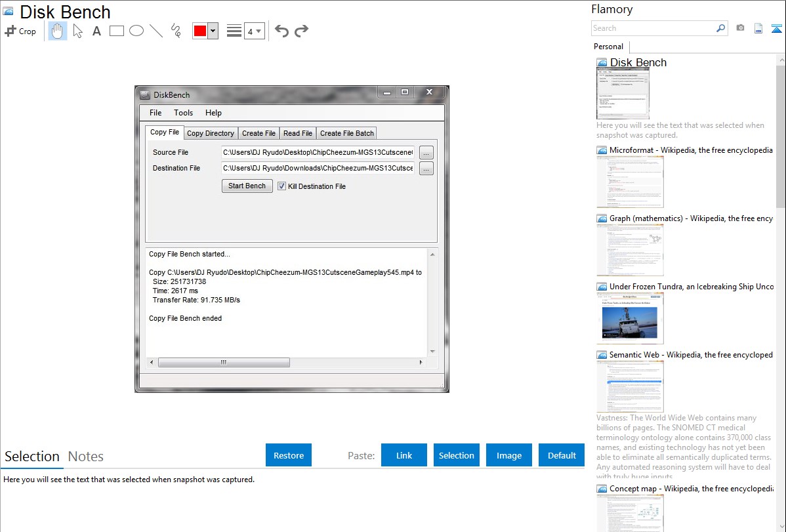This screenshot has width=786, height=532.
Task: Open DiskBench Tools menu
Action: [x=184, y=113]
